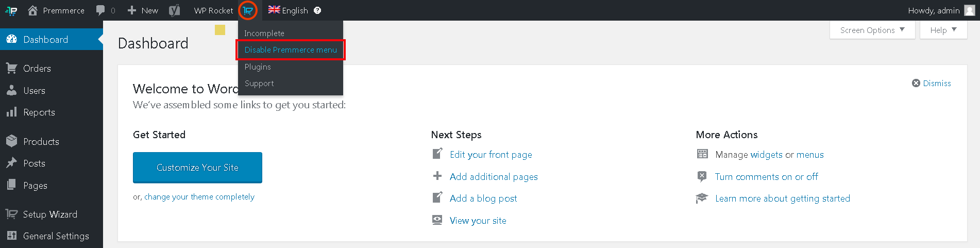Choose Plugins from the dropdown menu

pyautogui.click(x=258, y=67)
